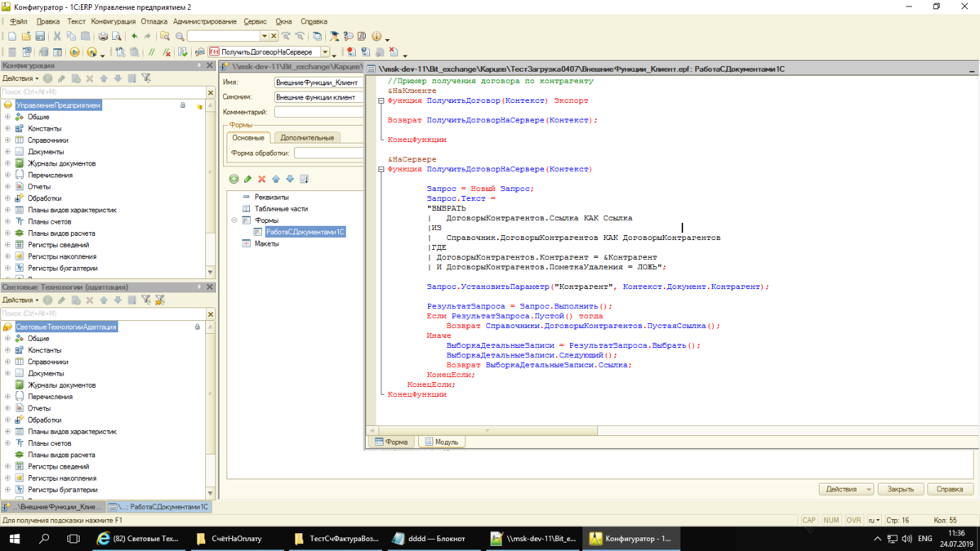
Task: Click the green pencil edit icon above Реквизиты
Action: (x=247, y=180)
